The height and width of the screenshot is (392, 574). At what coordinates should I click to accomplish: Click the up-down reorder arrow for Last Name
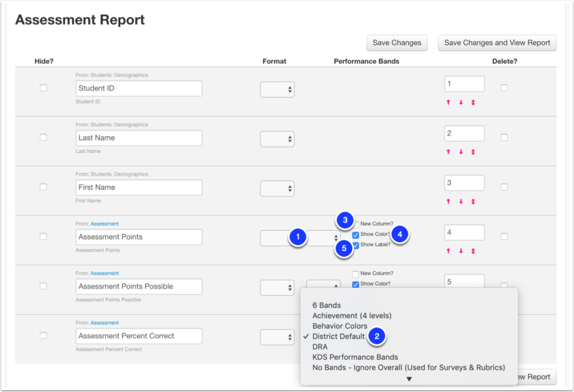click(x=473, y=151)
